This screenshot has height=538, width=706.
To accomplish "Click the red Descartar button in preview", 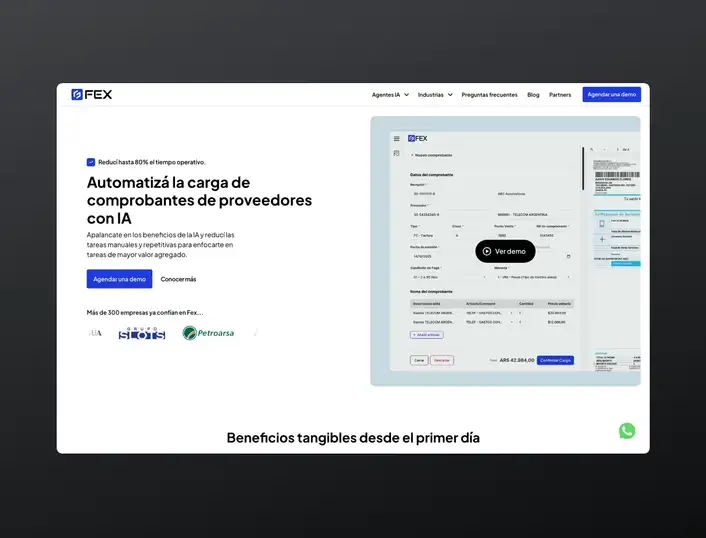I will click(442, 360).
